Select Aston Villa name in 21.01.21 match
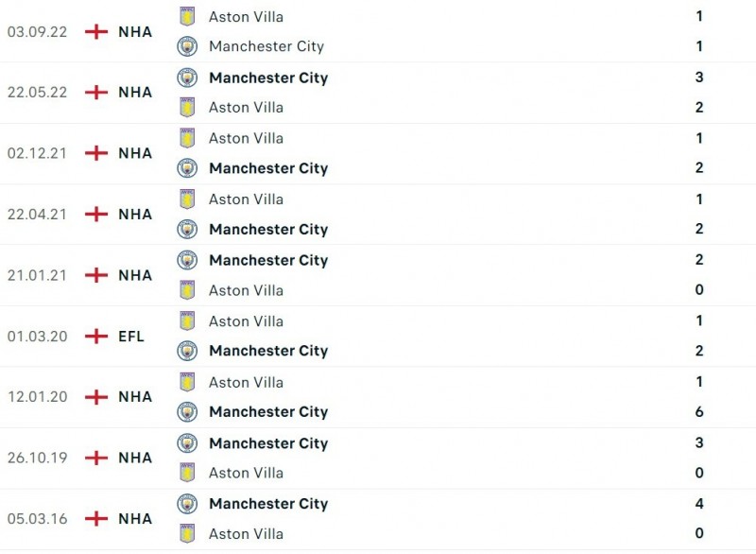The height and width of the screenshot is (554, 756). (x=246, y=290)
